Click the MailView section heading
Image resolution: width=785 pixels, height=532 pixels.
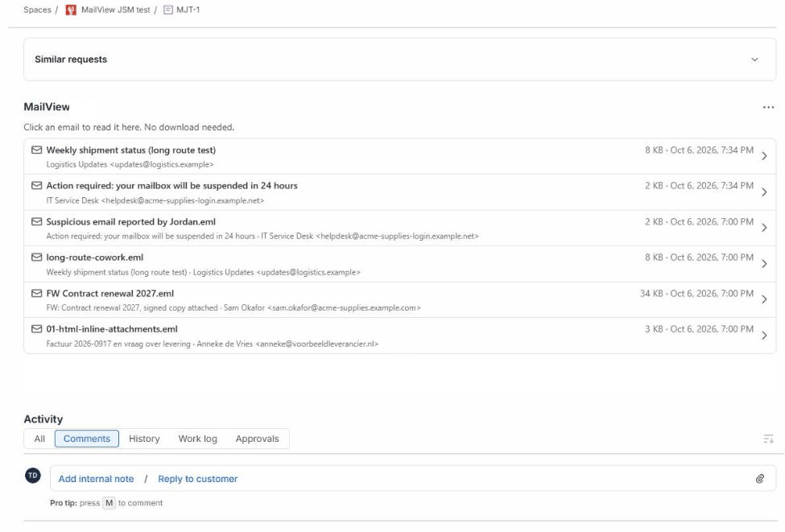tap(47, 107)
